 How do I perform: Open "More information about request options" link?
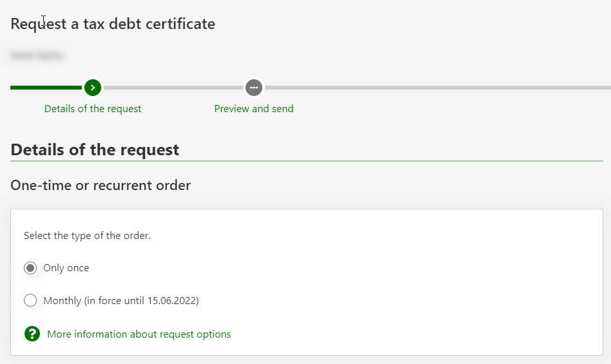(x=139, y=334)
